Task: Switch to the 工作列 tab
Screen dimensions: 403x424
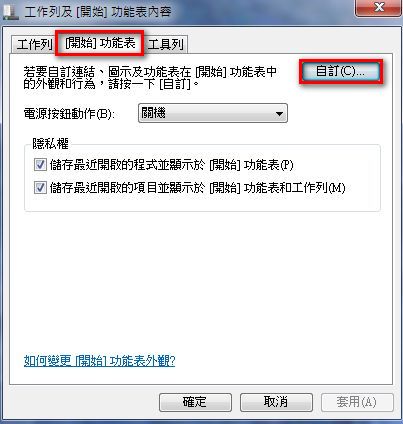Action: coord(35,44)
